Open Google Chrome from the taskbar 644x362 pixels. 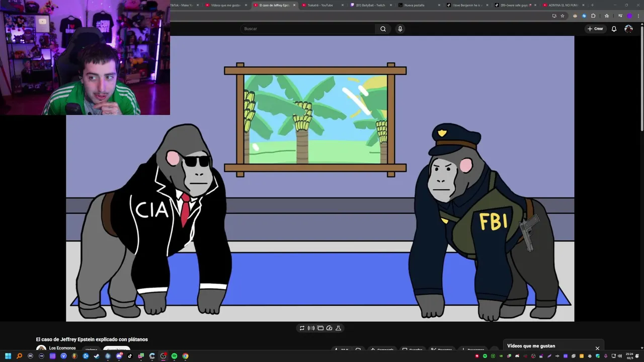185,356
